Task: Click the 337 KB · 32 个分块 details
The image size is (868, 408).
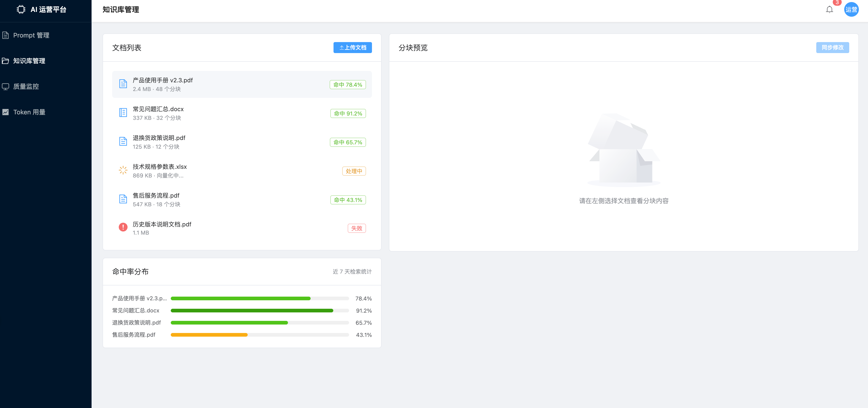Action: pyautogui.click(x=157, y=118)
